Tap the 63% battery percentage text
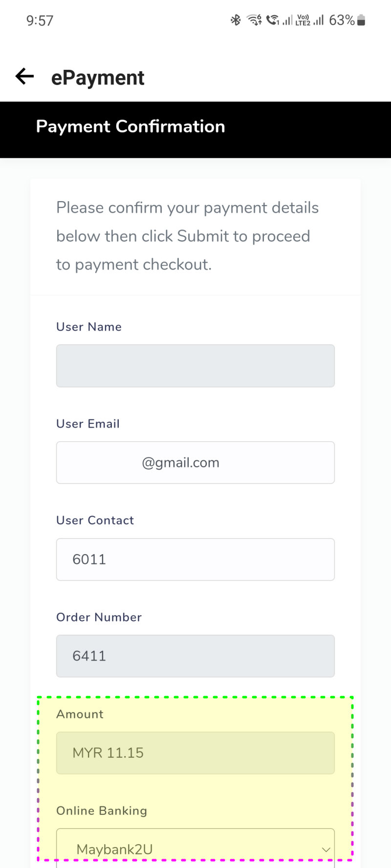391x868 pixels. click(342, 20)
